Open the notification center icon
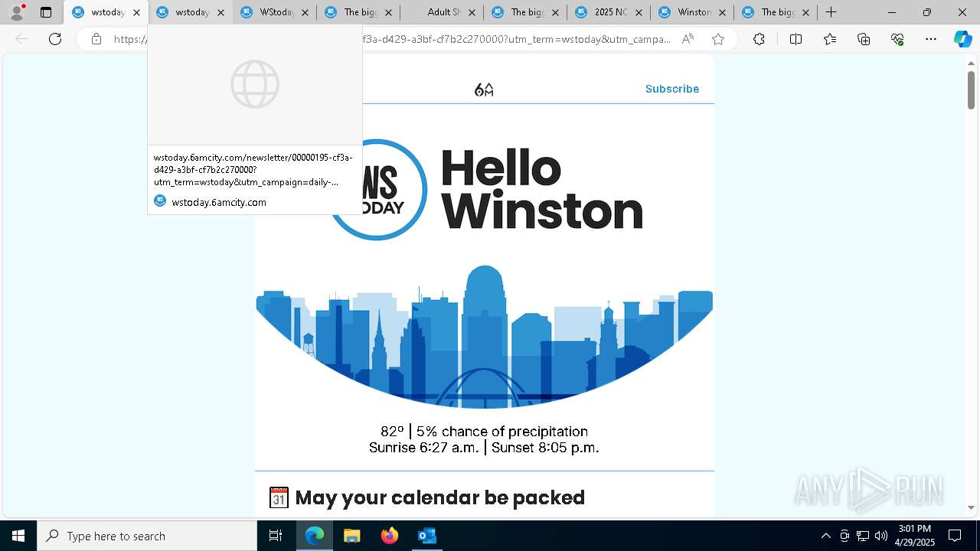Viewport: 980px width, 551px height. coord(955,536)
